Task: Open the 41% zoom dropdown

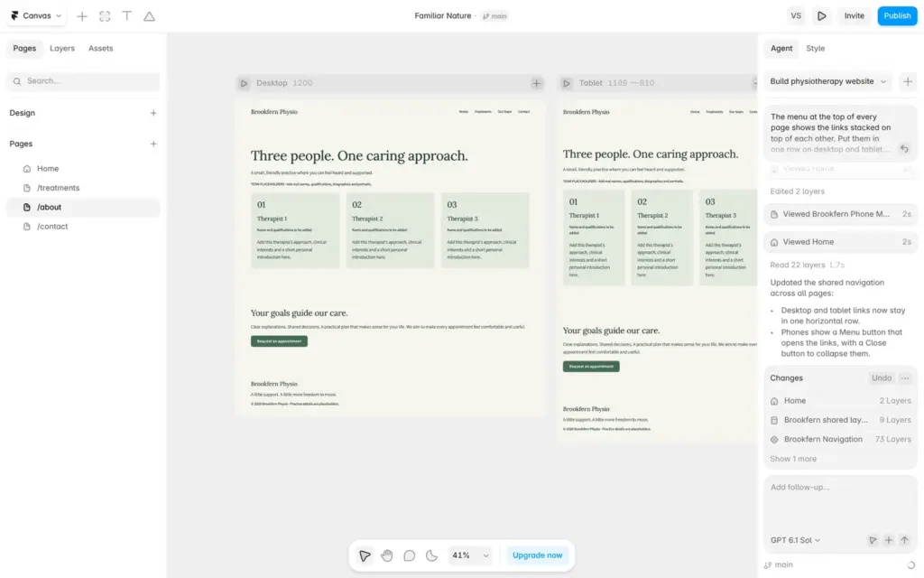Action: click(x=469, y=555)
